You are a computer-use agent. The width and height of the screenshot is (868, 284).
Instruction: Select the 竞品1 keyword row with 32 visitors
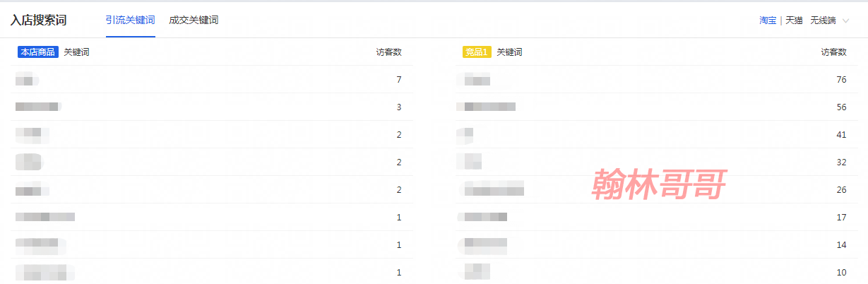point(657,162)
